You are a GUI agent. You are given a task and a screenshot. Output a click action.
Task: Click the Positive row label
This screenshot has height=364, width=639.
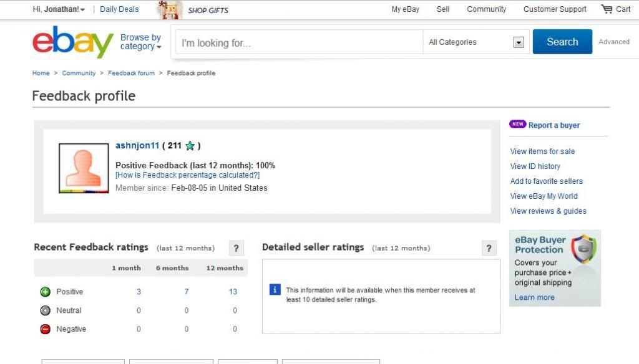[70, 292]
